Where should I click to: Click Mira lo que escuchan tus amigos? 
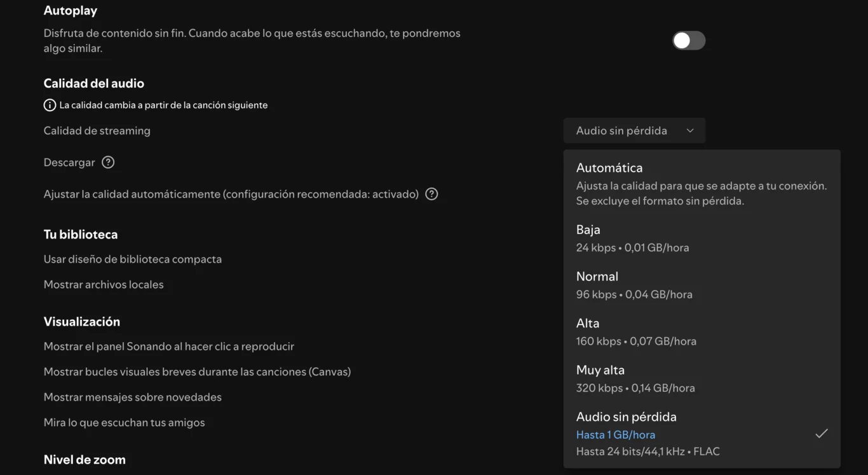(125, 423)
